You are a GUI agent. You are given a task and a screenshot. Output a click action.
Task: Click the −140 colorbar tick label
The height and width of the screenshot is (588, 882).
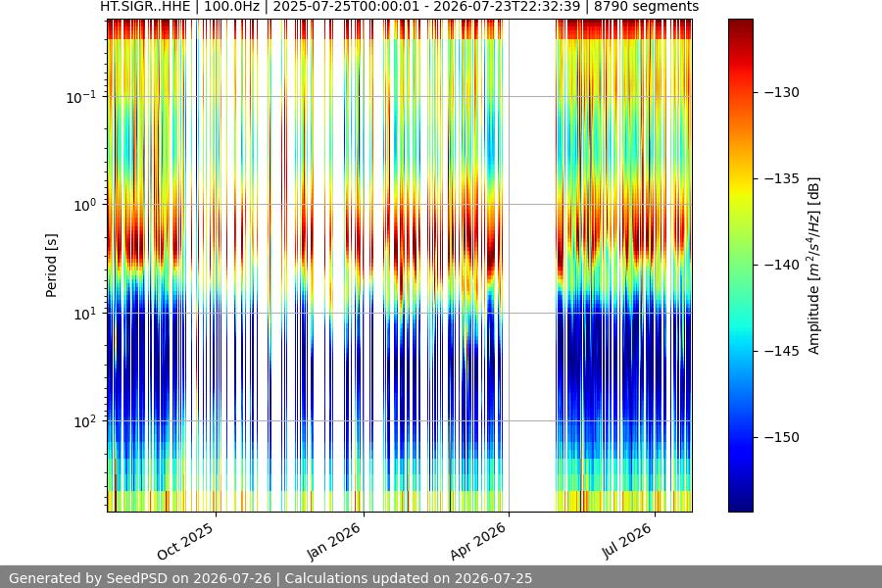tap(781, 265)
